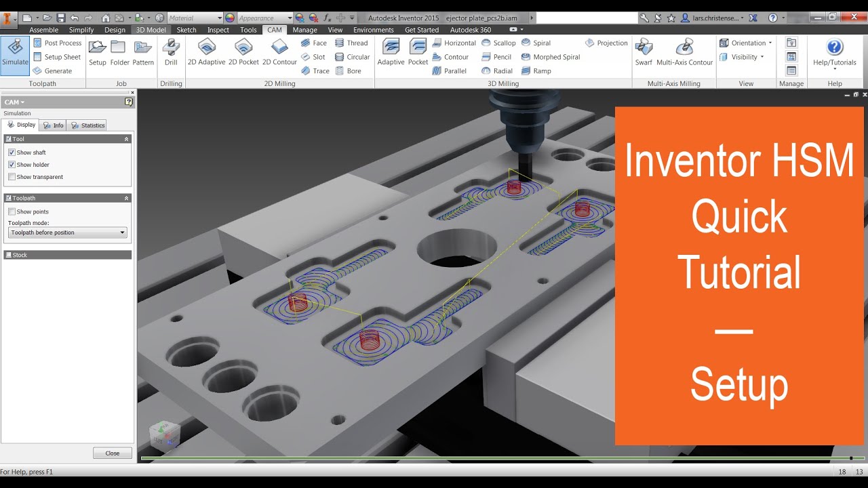Collapse the Toolpath section chevron
Image resolution: width=868 pixels, height=488 pixels.
126,198
